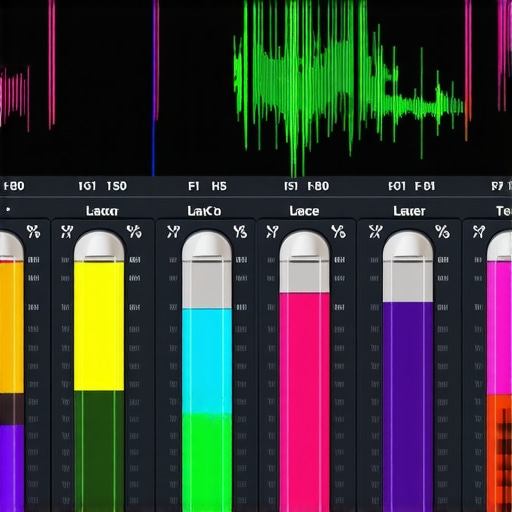
Task: Click the percent icon on the pink channel
Action: pos(338,232)
